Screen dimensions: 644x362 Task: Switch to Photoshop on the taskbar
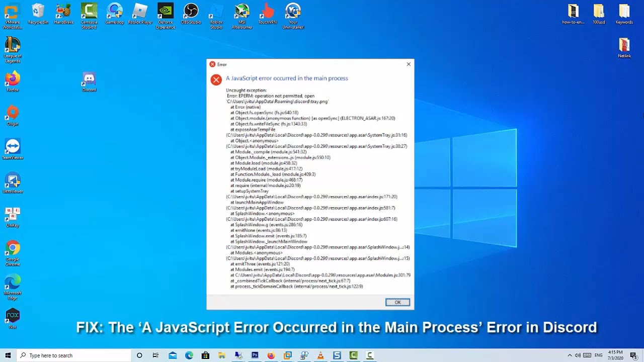tap(255, 355)
